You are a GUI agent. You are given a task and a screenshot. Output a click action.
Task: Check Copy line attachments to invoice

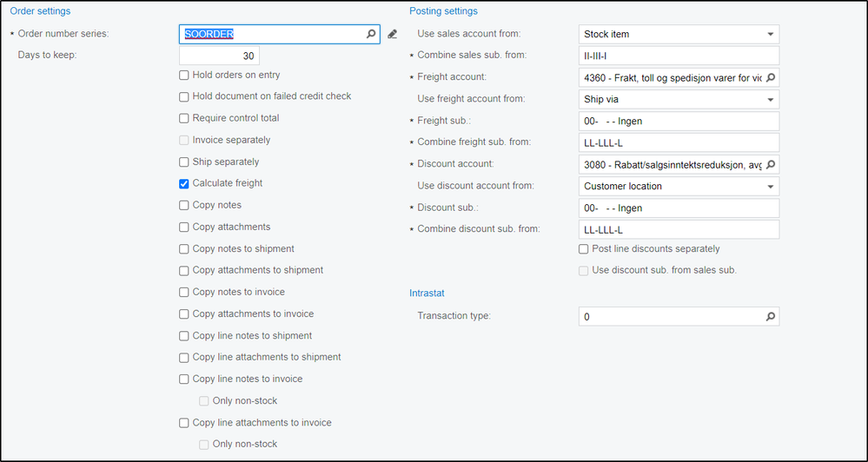click(x=184, y=423)
